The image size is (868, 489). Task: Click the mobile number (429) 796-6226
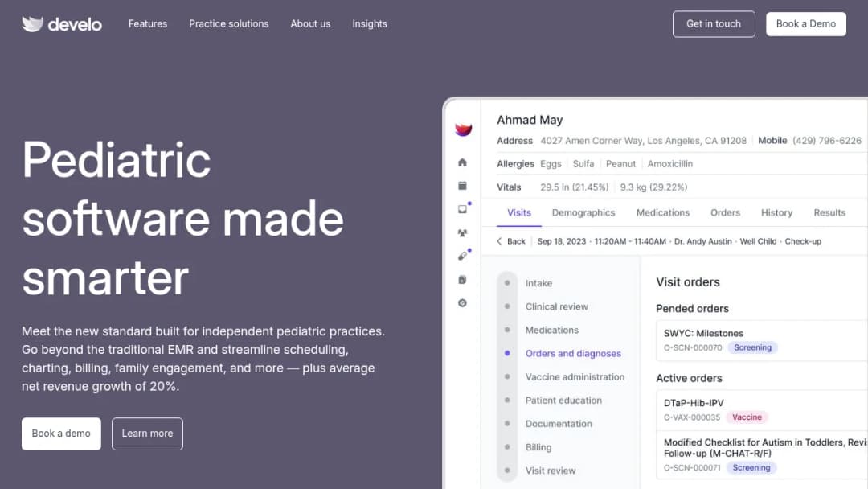coord(826,141)
